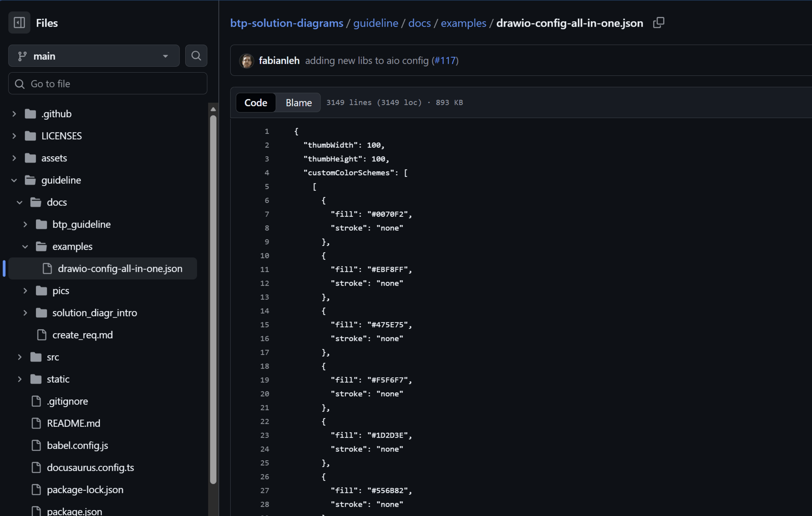The height and width of the screenshot is (516, 812).
Task: Open the main branch dropdown
Action: [94, 56]
